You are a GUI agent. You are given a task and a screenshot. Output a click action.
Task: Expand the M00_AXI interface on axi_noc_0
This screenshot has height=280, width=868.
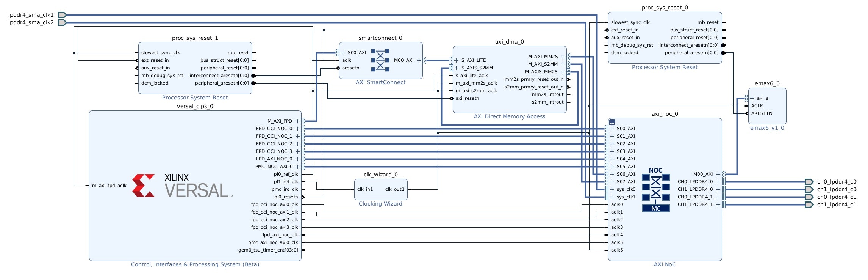click(x=718, y=174)
